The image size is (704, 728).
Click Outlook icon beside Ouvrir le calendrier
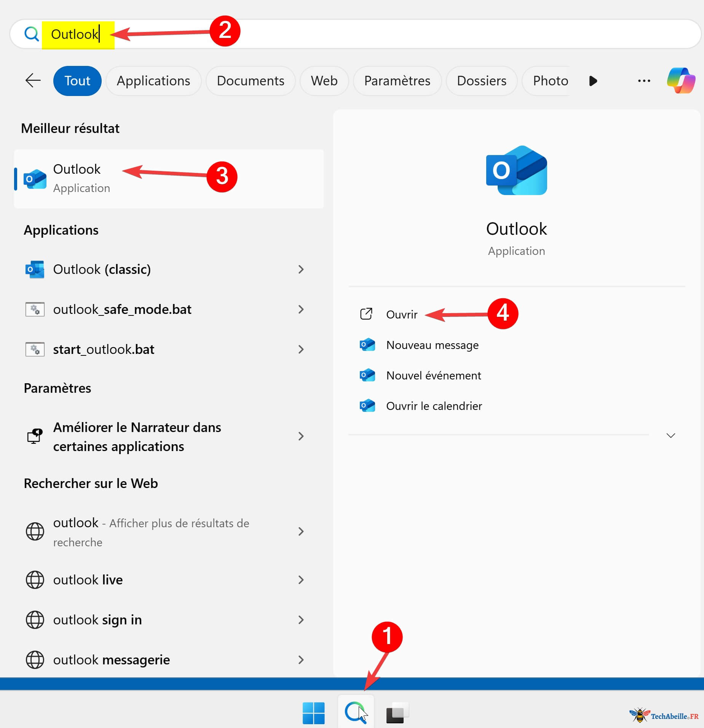tap(367, 405)
